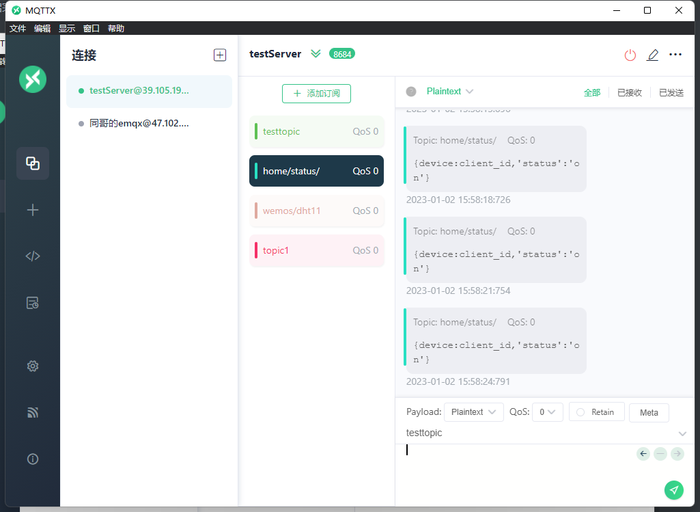700x512 pixels.
Task: Disconnect using the red power icon
Action: click(x=630, y=55)
